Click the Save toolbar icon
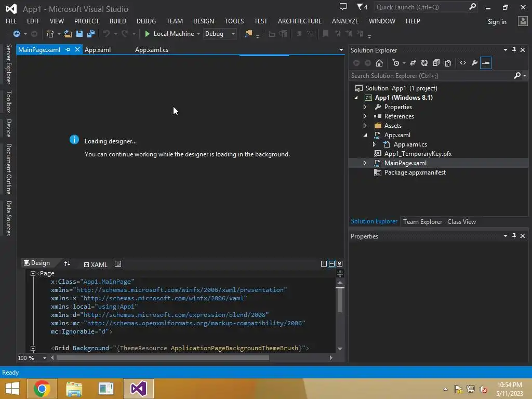Image resolution: width=532 pixels, height=399 pixels. [x=79, y=34]
